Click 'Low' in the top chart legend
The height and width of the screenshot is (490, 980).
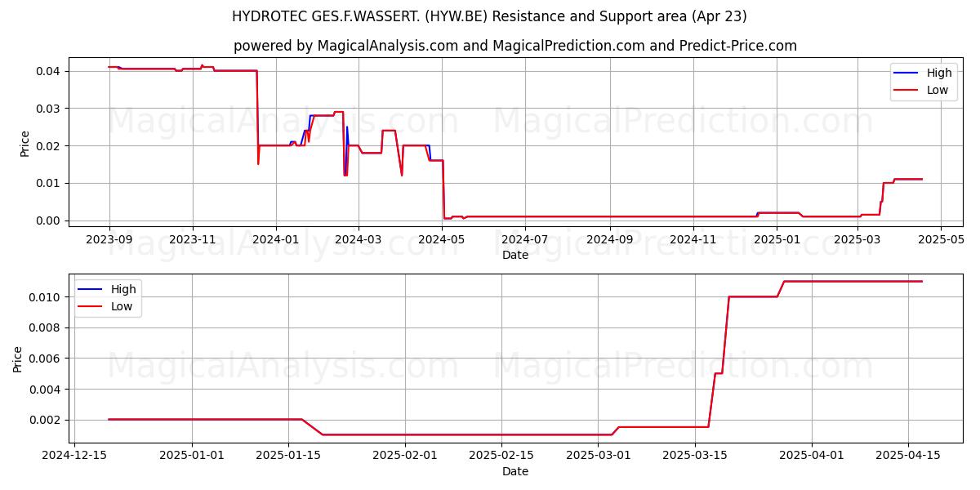coord(938,90)
